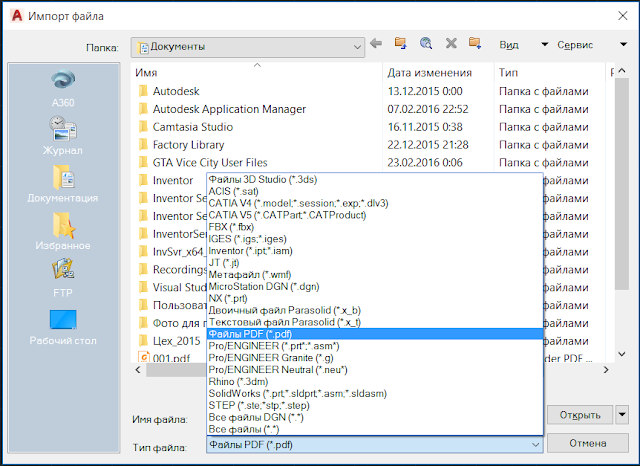The width and height of the screenshot is (640, 466).
Task: Choose Все файлы (*.*) file type
Action: tap(375, 429)
